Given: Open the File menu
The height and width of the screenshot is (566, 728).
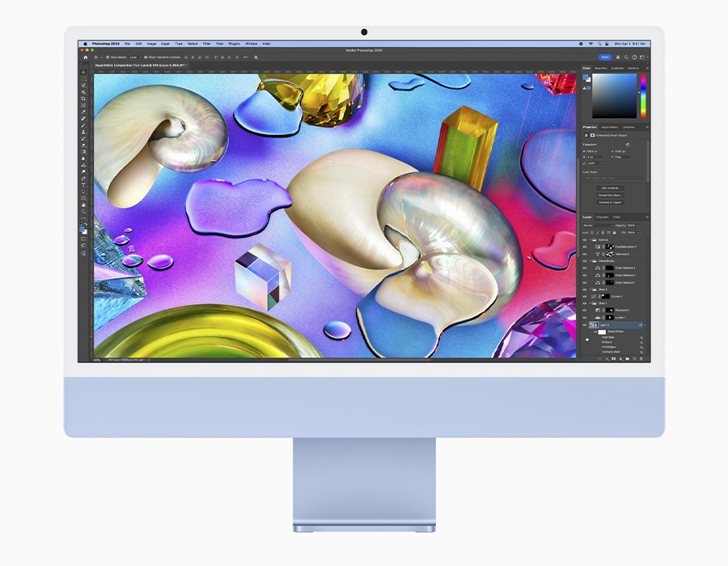Looking at the screenshot, I should pyautogui.click(x=127, y=44).
